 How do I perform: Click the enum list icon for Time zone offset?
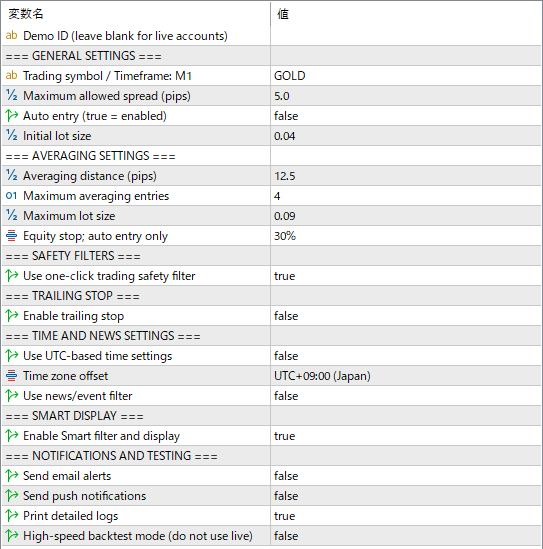(12, 375)
